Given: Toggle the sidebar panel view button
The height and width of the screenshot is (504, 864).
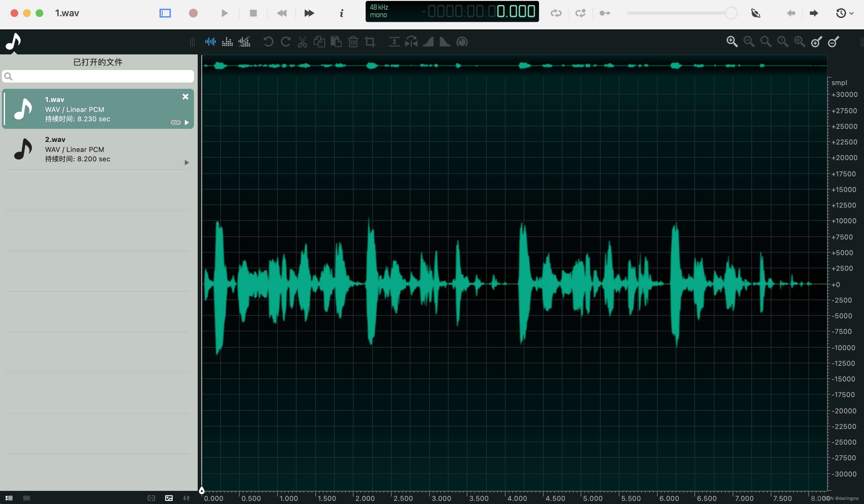Looking at the screenshot, I should coord(165,13).
